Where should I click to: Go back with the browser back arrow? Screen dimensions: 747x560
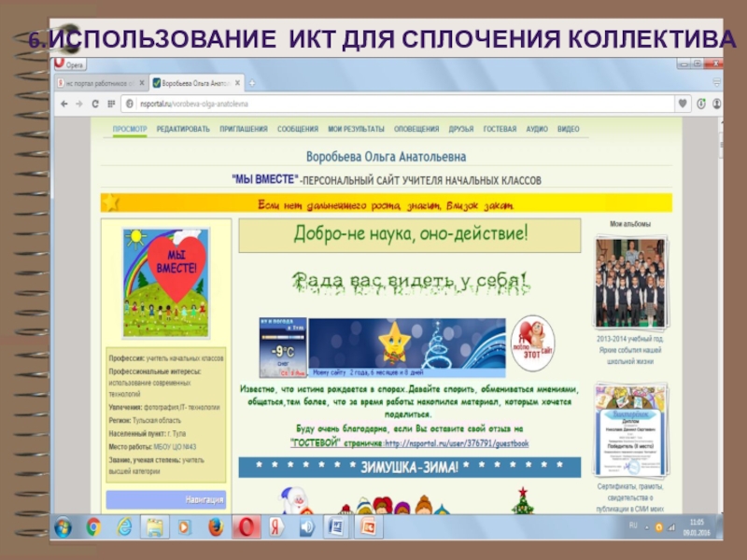[63, 104]
